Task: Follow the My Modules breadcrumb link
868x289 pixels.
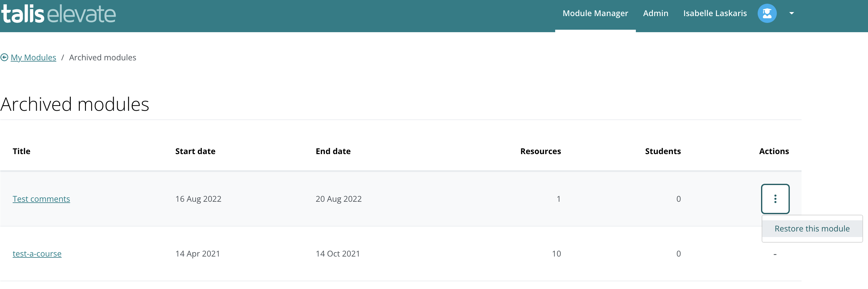Action: (x=33, y=58)
